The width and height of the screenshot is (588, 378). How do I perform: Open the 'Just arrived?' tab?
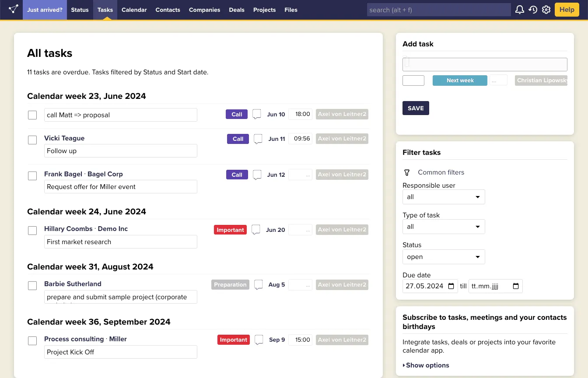(45, 10)
